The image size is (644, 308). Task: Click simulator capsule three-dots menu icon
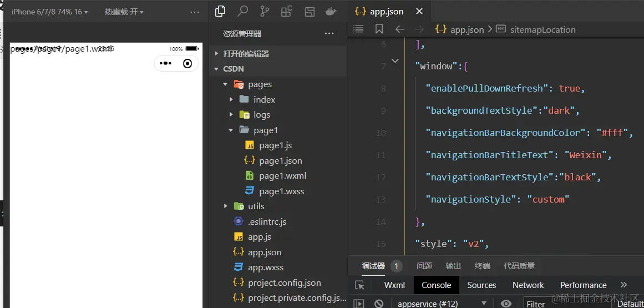pyautogui.click(x=165, y=63)
